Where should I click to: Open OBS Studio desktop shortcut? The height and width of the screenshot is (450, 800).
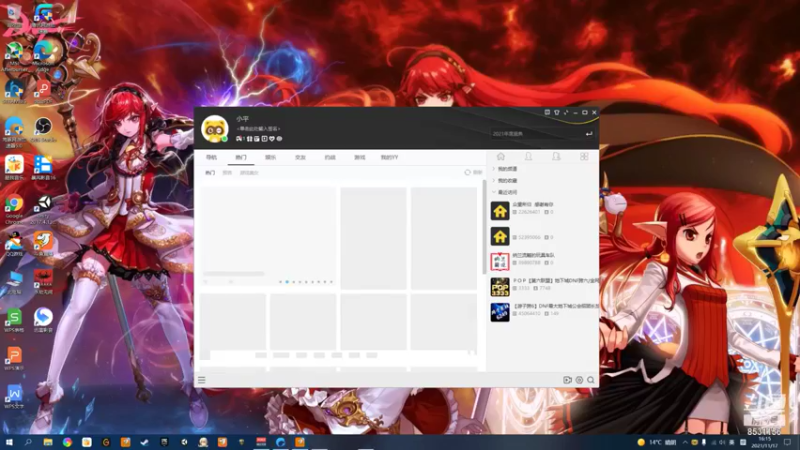(x=43, y=129)
